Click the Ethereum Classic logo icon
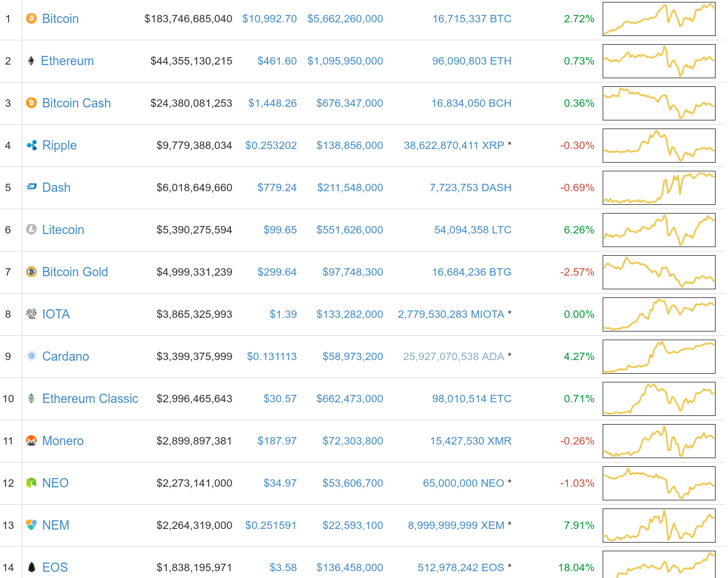Screen dimensions: 728x578 click(x=31, y=399)
